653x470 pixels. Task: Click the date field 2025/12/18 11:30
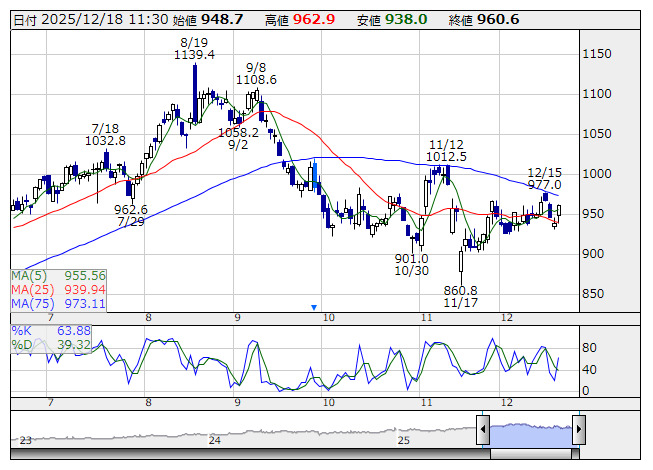(x=99, y=19)
